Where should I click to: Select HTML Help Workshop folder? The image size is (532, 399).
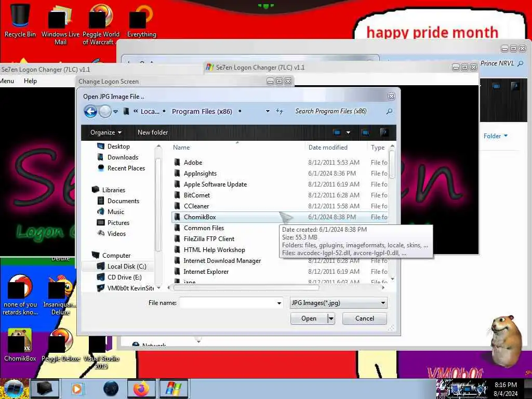214,250
